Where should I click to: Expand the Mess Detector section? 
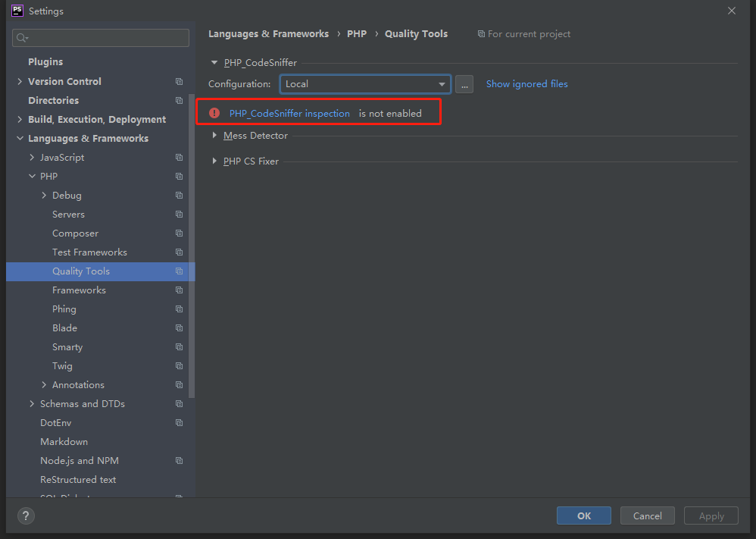click(x=214, y=136)
